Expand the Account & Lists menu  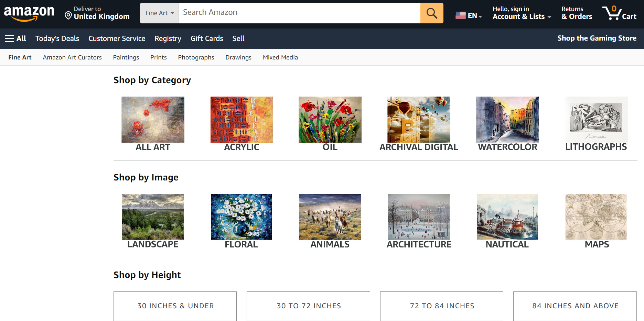pyautogui.click(x=522, y=13)
